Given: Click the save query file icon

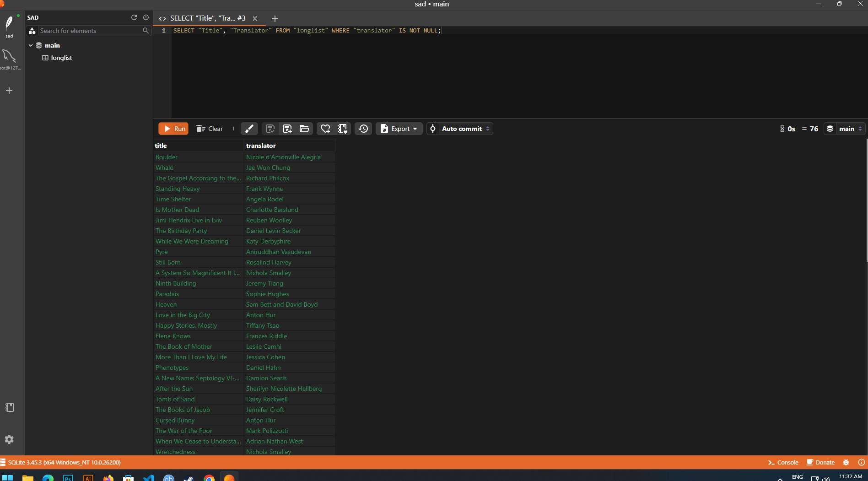Looking at the screenshot, I should click(x=270, y=129).
